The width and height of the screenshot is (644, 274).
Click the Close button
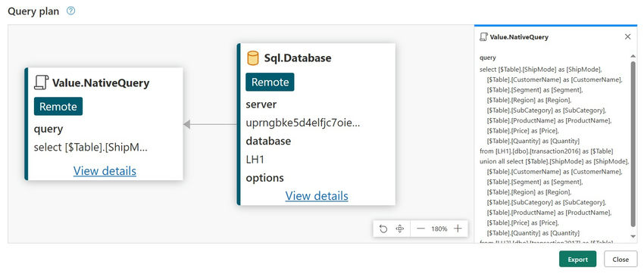pos(621,259)
